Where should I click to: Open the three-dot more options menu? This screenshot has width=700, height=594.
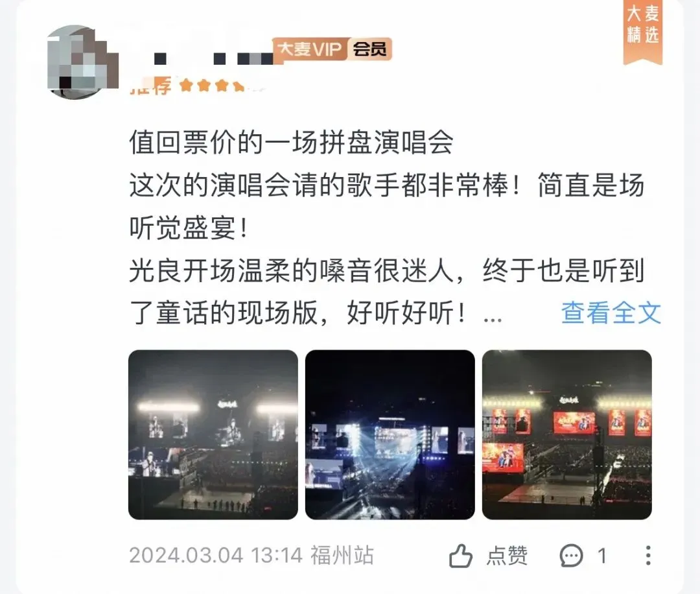648,556
